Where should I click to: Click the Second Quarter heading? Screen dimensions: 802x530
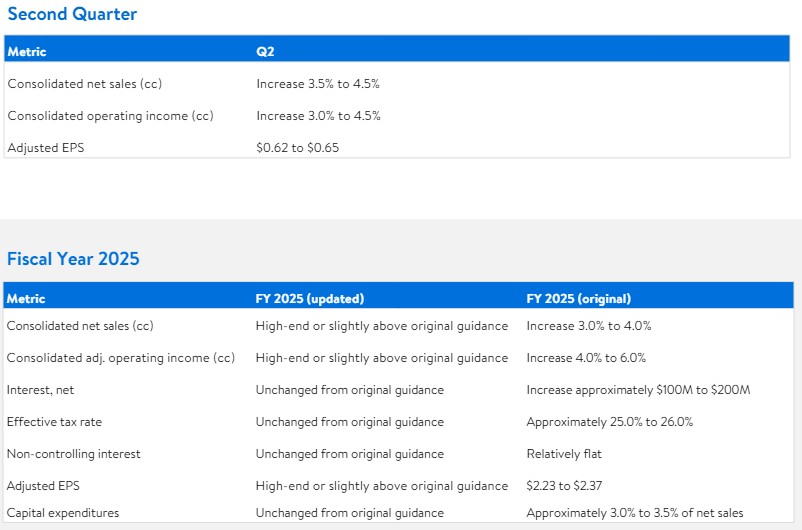point(72,14)
